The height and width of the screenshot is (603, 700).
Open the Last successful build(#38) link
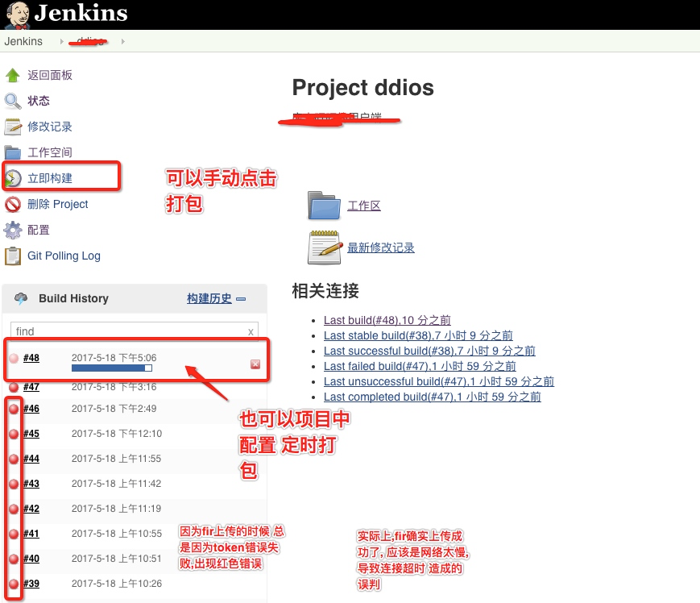pyautogui.click(x=429, y=351)
